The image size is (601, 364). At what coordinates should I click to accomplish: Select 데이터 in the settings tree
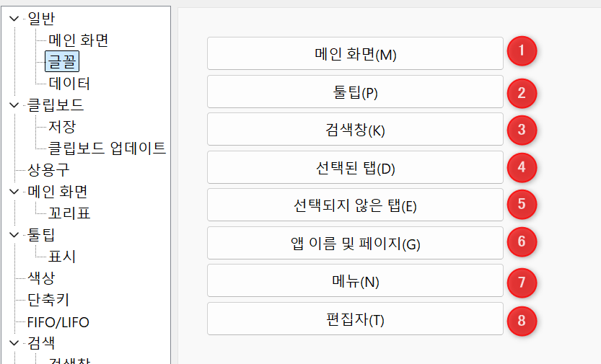pyautogui.click(x=69, y=84)
